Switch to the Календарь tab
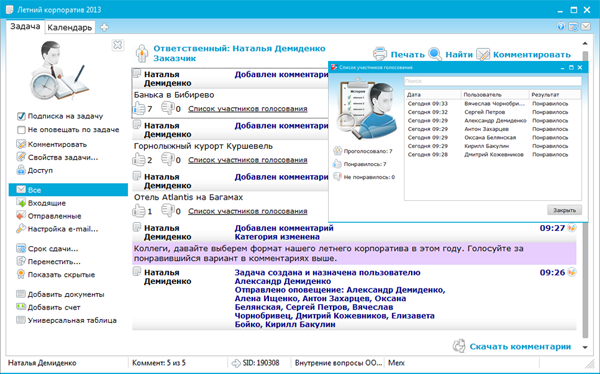The width and height of the screenshot is (600, 374). [70, 28]
